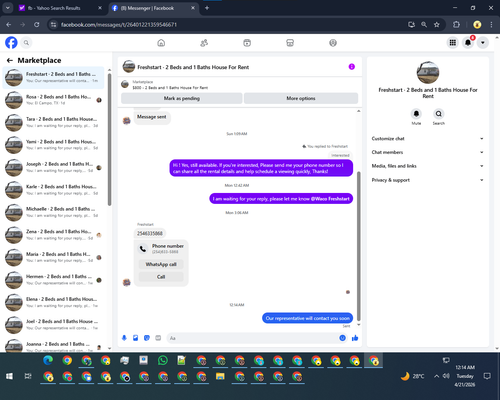The height and width of the screenshot is (400, 500).
Task: Click the phone icon in Phone number card
Action: tap(143, 249)
